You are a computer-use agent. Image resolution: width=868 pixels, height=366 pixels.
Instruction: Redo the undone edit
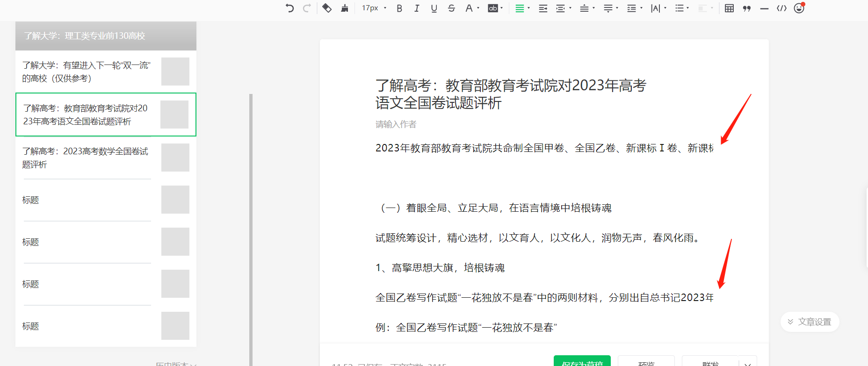coord(307,8)
